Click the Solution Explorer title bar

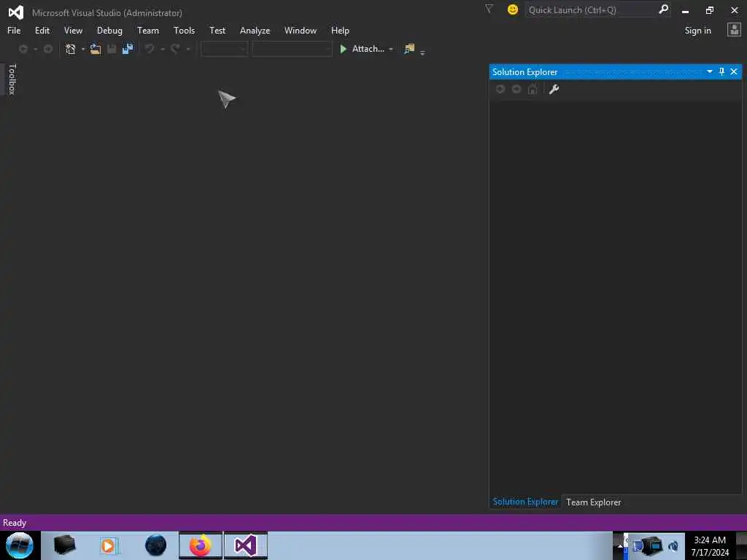615,72
